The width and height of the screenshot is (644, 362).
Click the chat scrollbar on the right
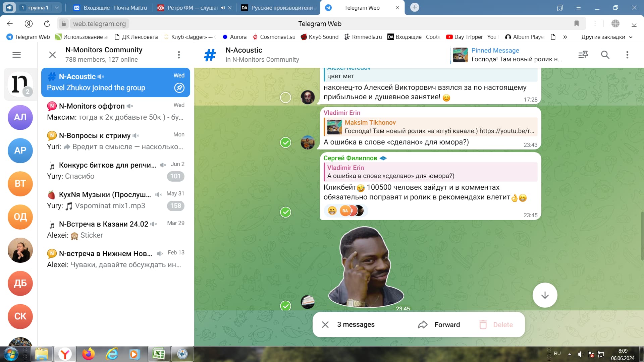(x=642, y=236)
